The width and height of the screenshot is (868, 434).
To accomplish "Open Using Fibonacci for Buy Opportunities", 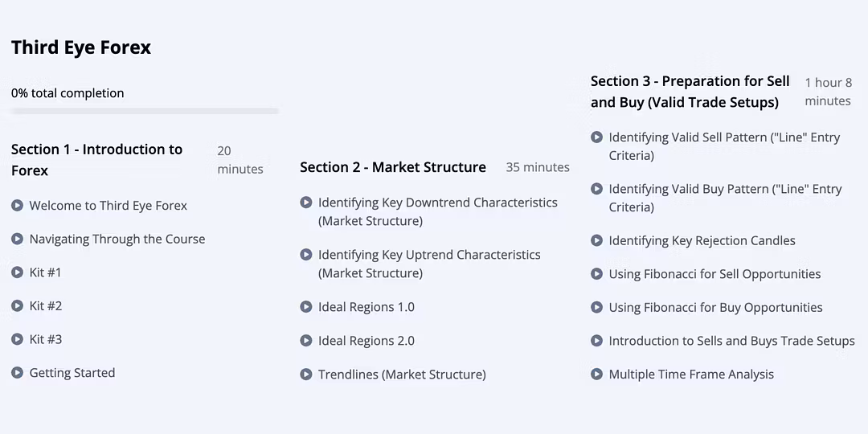I will pos(715,308).
